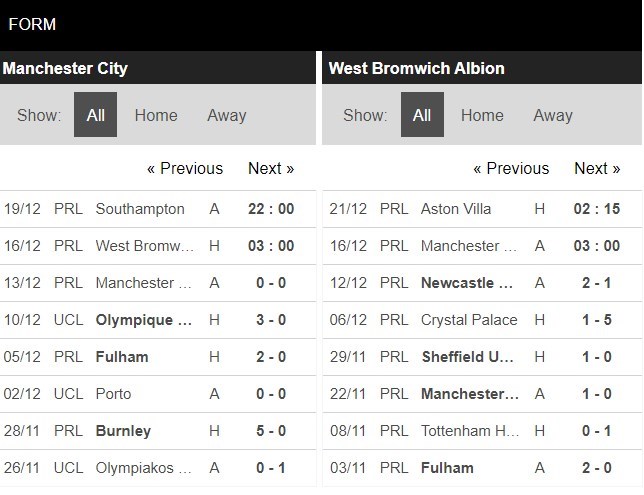
Task: Show Away matches for Manchester City
Action: click(x=227, y=115)
